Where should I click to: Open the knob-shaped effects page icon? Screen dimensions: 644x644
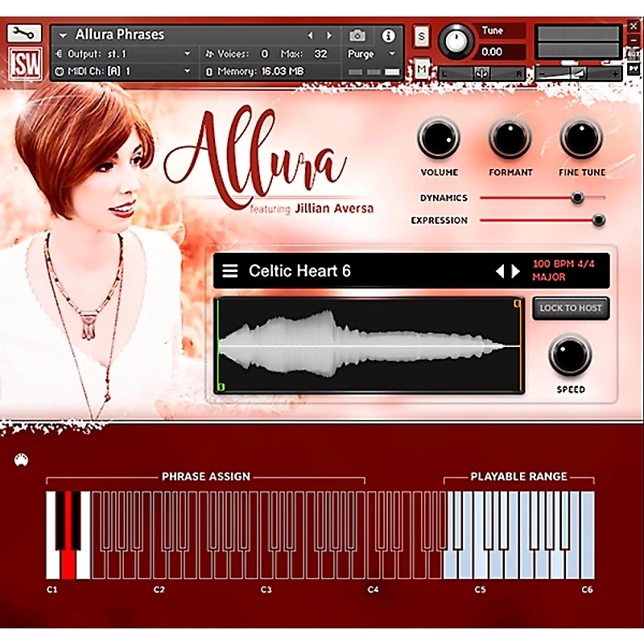21,460
